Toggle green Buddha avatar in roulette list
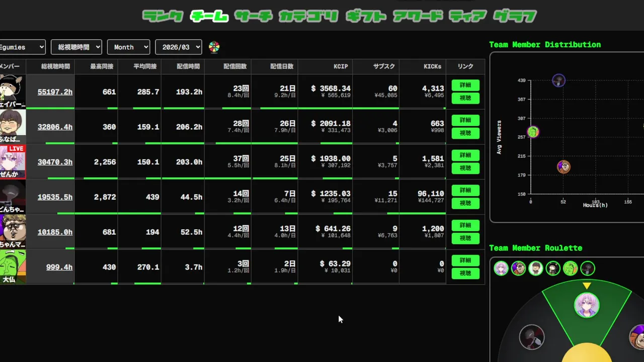The image size is (644, 362). [x=571, y=268]
